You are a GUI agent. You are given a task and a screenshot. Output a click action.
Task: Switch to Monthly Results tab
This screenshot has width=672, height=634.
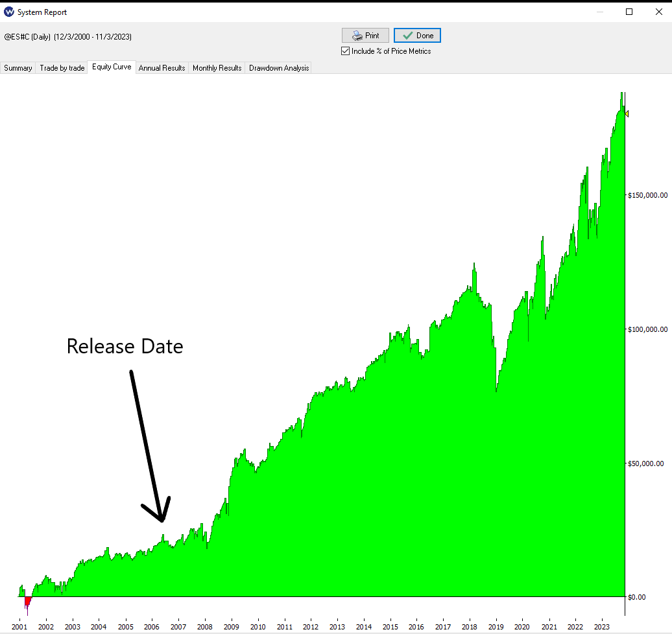point(217,67)
